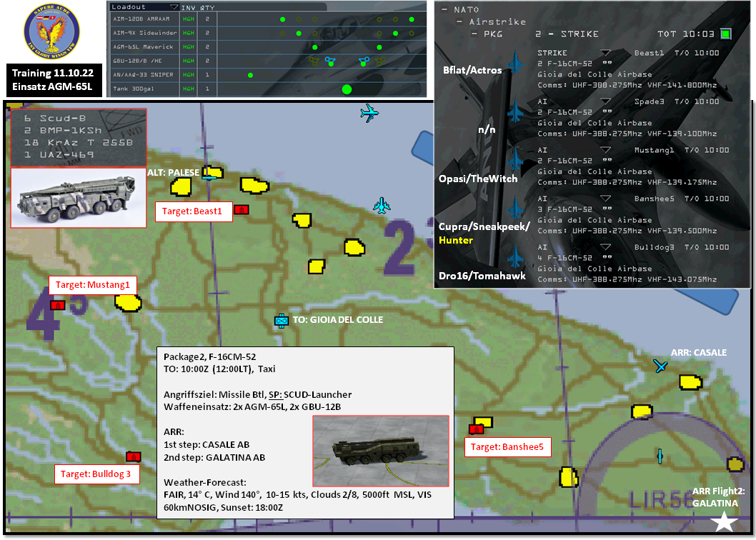This screenshot has width=756, height=540.
Task: Click the Training 11.10.22 title box
Action: coord(53,80)
